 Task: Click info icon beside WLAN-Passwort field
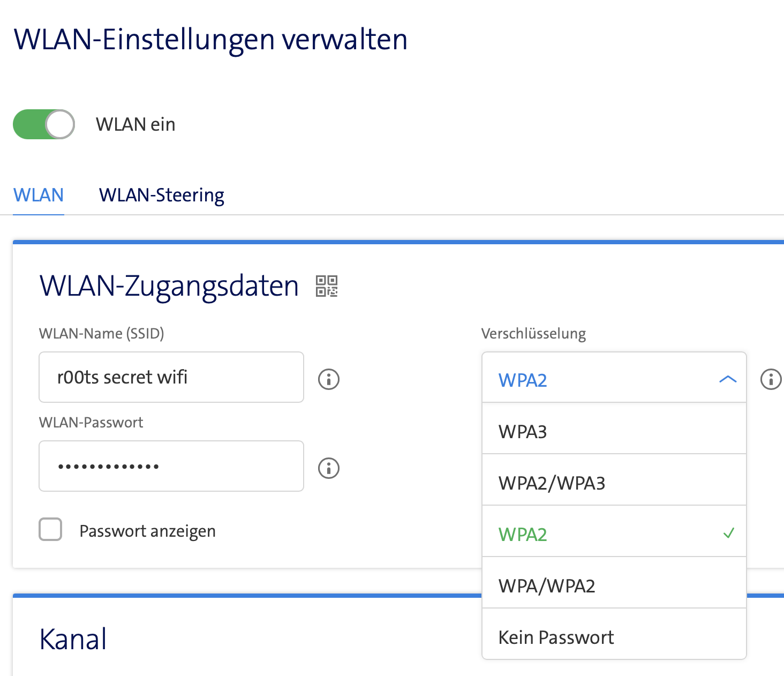tap(329, 468)
